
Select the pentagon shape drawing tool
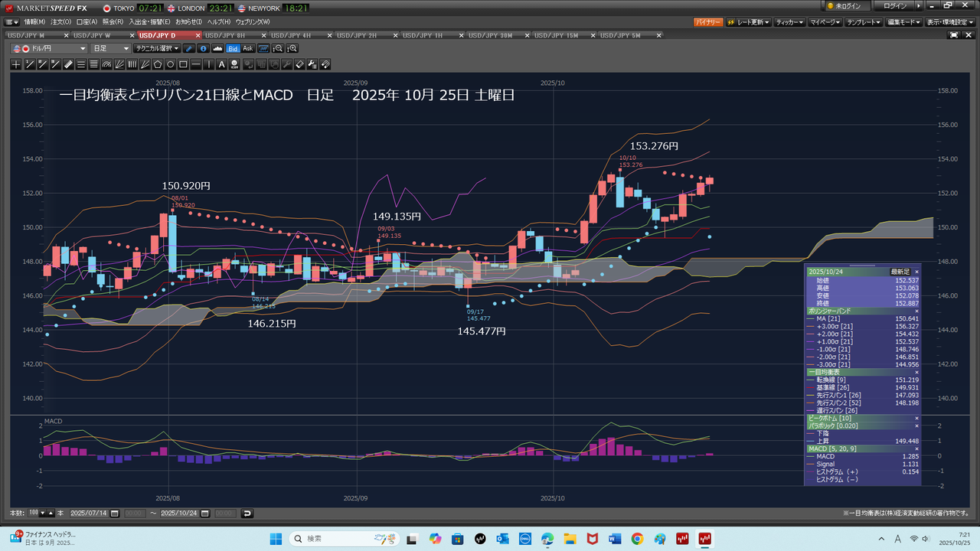click(x=158, y=64)
